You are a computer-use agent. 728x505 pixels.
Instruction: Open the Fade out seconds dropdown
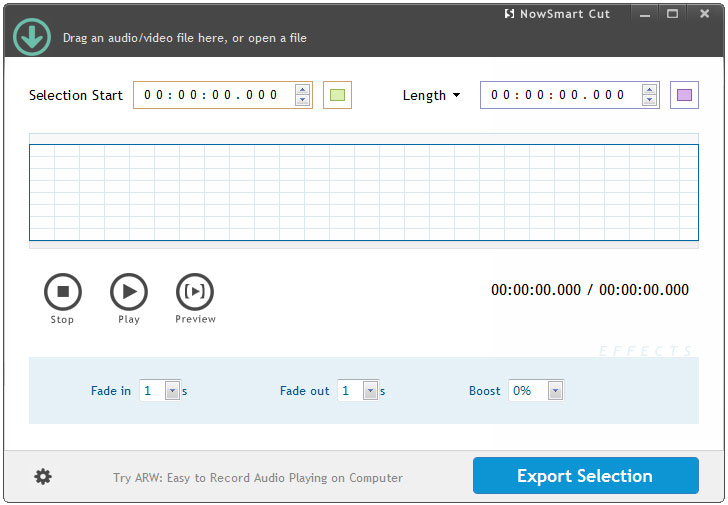(x=370, y=391)
